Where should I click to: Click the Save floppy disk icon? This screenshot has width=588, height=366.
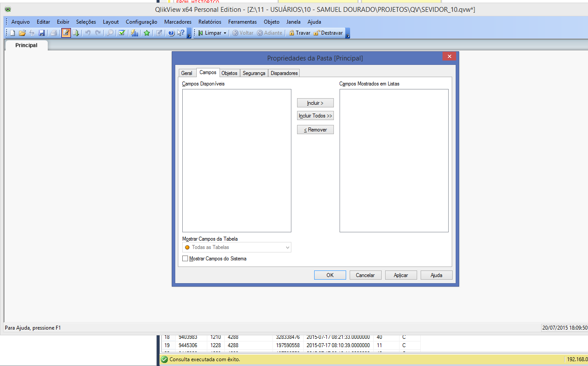(x=42, y=33)
